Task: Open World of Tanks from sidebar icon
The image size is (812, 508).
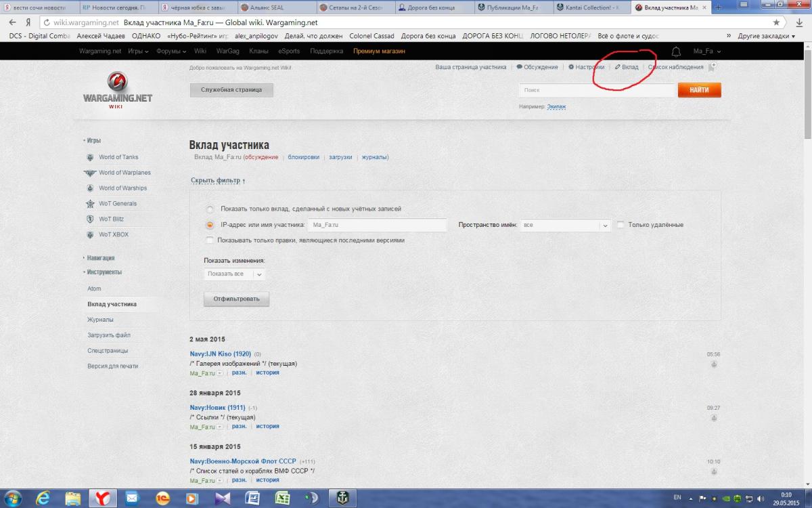Action: point(91,157)
